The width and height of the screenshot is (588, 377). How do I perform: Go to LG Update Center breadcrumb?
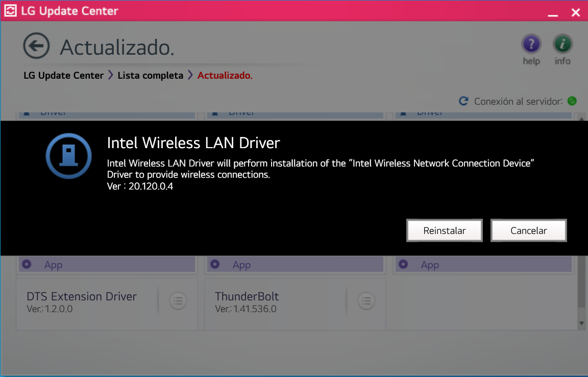[x=63, y=76]
